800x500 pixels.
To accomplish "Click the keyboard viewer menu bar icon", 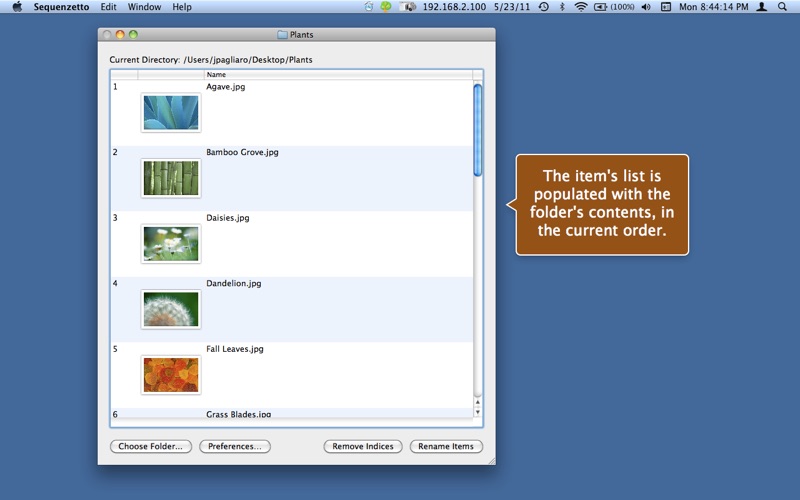I will (x=666, y=7).
